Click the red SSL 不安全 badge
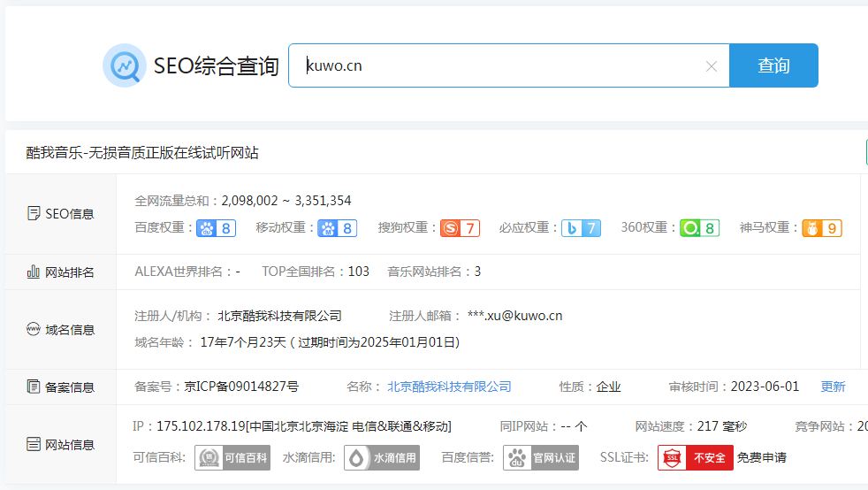This screenshot has height=490, width=868. pyautogui.click(x=696, y=458)
